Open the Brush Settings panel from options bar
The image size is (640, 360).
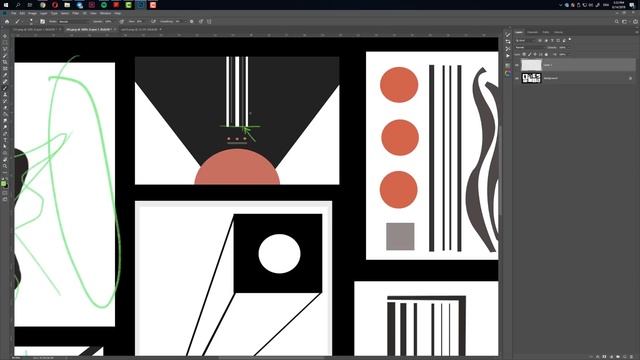42,22
